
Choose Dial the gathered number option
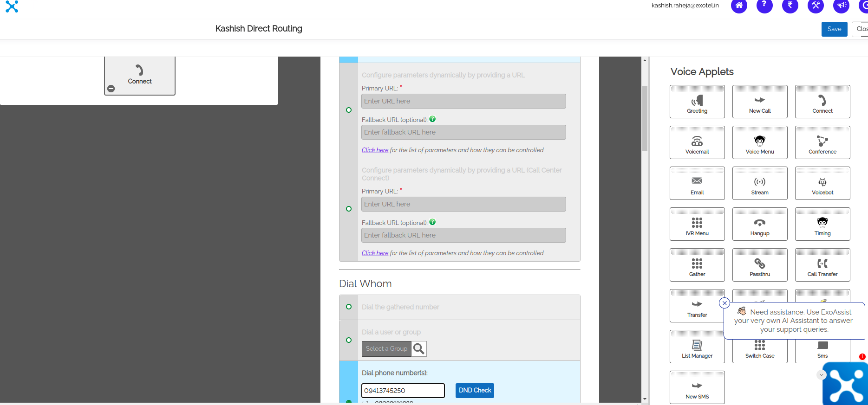coord(349,307)
